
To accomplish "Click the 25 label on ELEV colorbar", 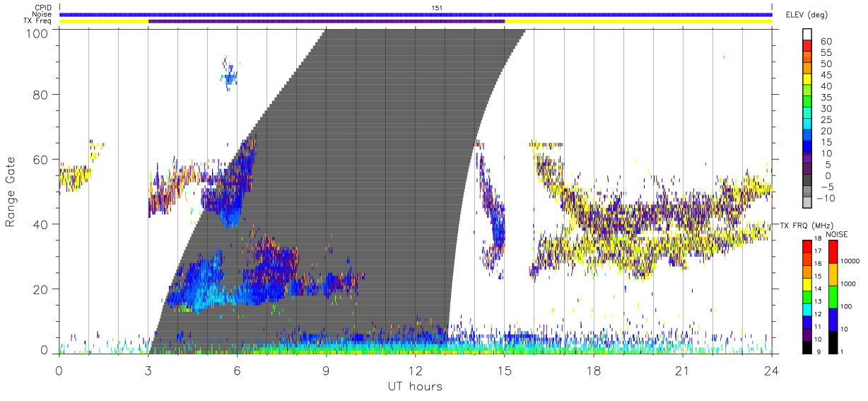I will (x=826, y=120).
